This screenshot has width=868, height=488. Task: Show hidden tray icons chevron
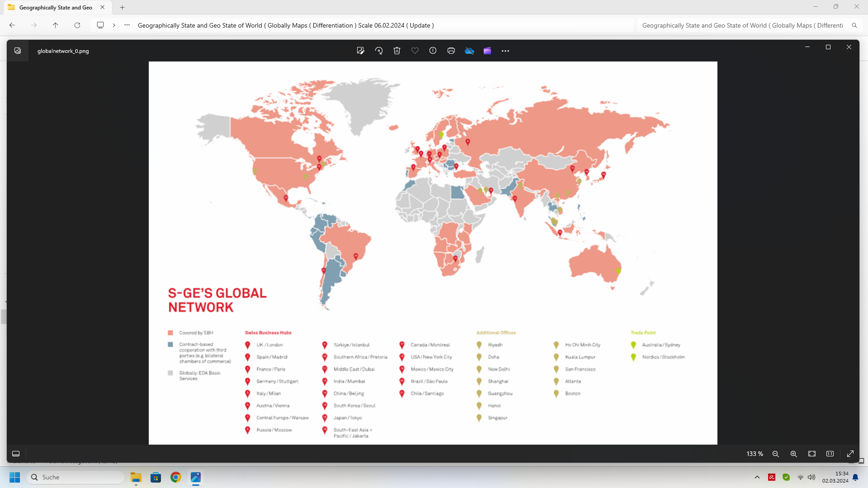757,477
